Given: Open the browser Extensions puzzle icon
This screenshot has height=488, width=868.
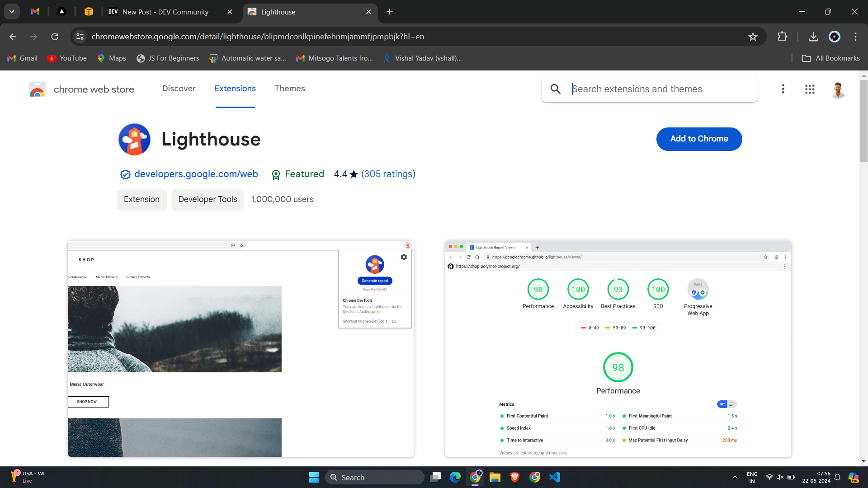Looking at the screenshot, I should pyautogui.click(x=782, y=37).
